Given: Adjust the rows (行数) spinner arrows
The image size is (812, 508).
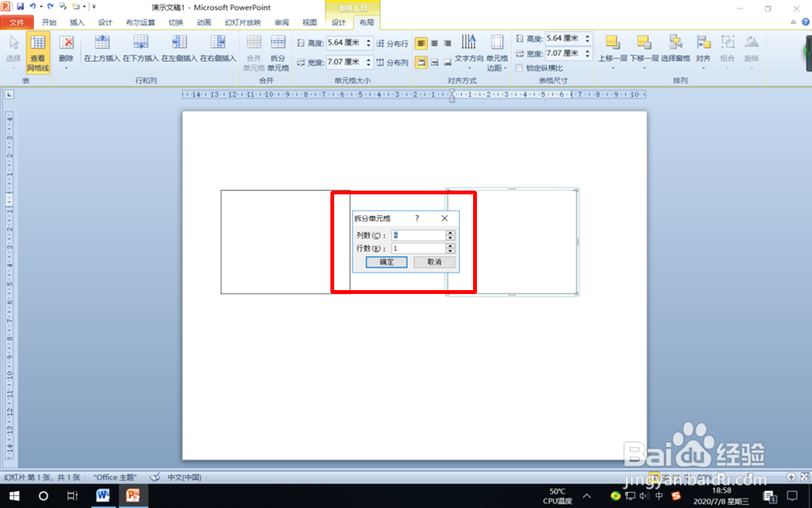Looking at the screenshot, I should click(x=451, y=249).
